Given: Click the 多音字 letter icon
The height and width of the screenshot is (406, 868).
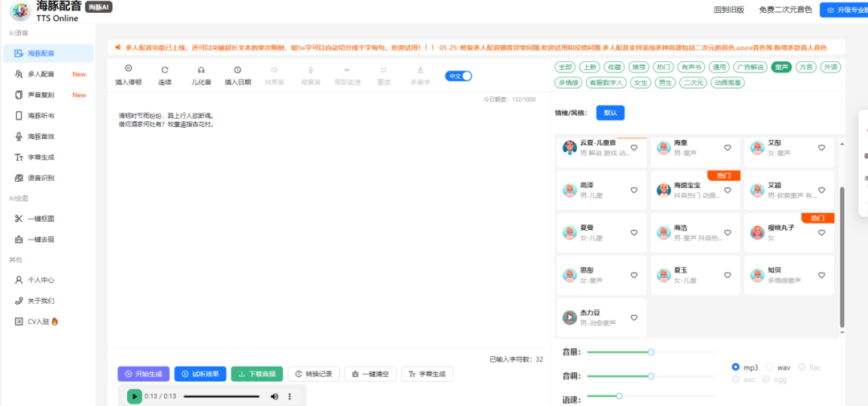Looking at the screenshot, I should pos(420,70).
